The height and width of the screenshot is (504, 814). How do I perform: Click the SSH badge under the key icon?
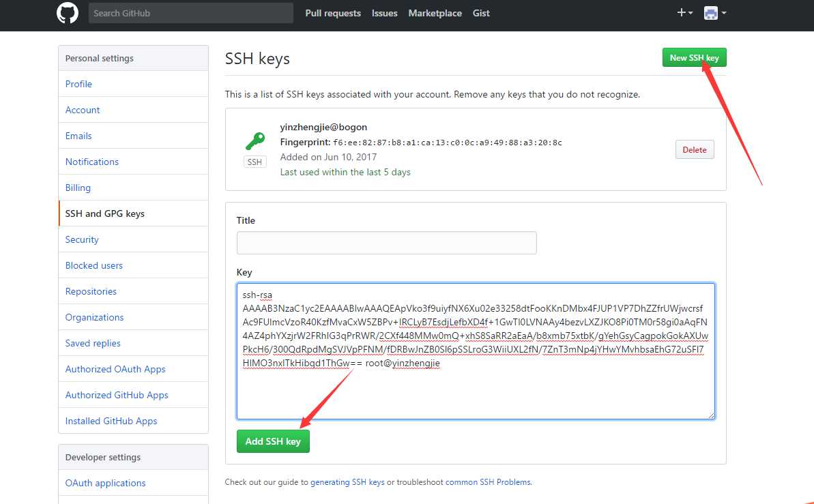(x=255, y=162)
